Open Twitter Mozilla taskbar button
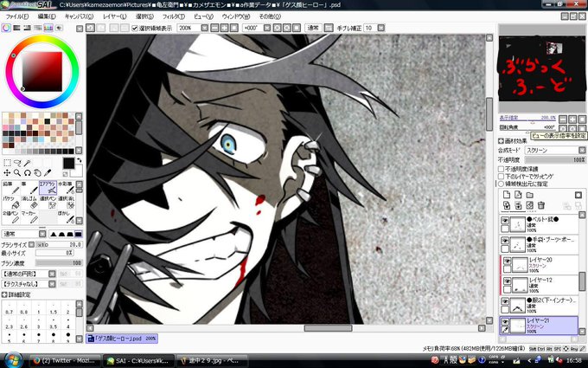The image size is (588, 368). point(65,361)
